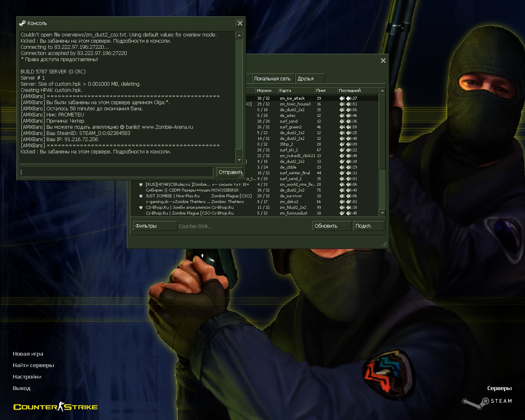Viewport: 525px width, 420px height.
Task: Open Новая игра from the main menu
Action: point(28,354)
